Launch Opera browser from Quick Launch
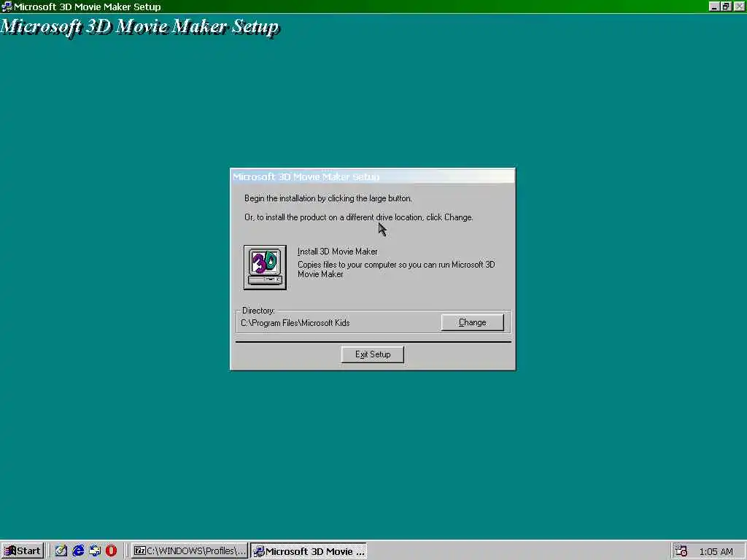Image resolution: width=747 pixels, height=560 pixels. [111, 551]
